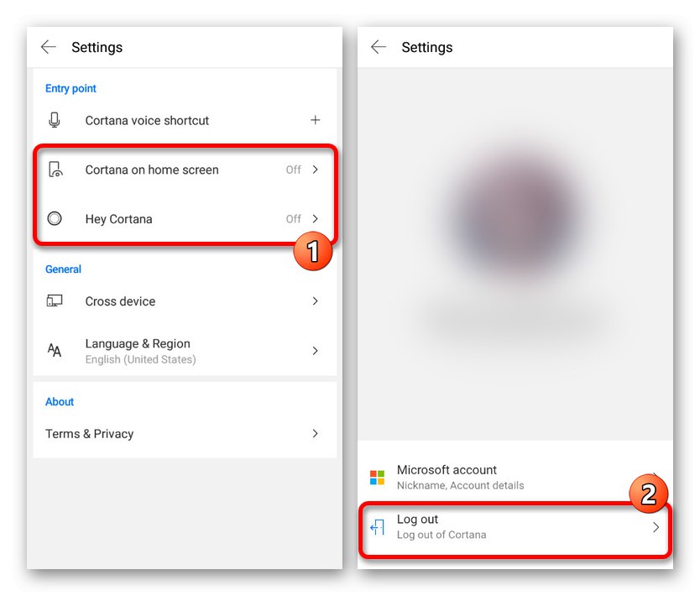Click the Log out of Cortana text
Image resolution: width=700 pixels, height=596 pixels.
coord(441,535)
